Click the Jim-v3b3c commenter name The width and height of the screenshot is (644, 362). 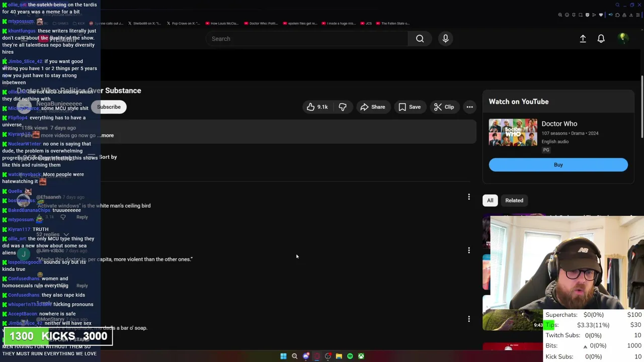click(50, 250)
